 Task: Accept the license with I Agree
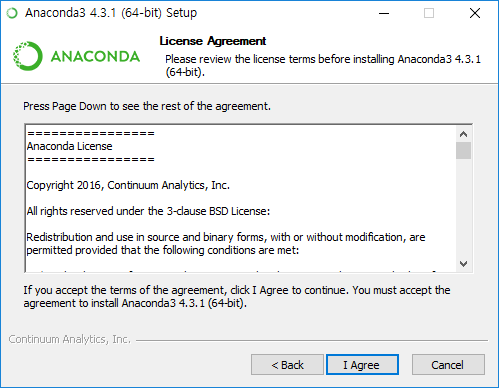(362, 365)
